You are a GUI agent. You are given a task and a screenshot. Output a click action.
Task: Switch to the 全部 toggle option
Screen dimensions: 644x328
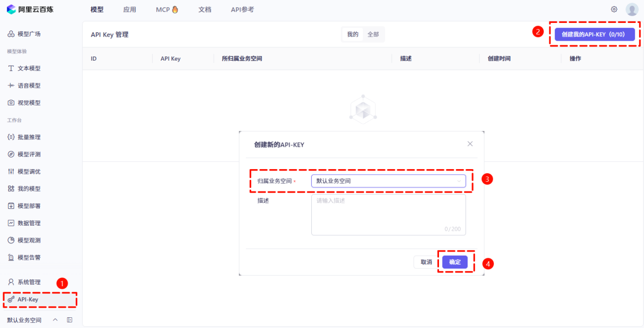pyautogui.click(x=373, y=35)
